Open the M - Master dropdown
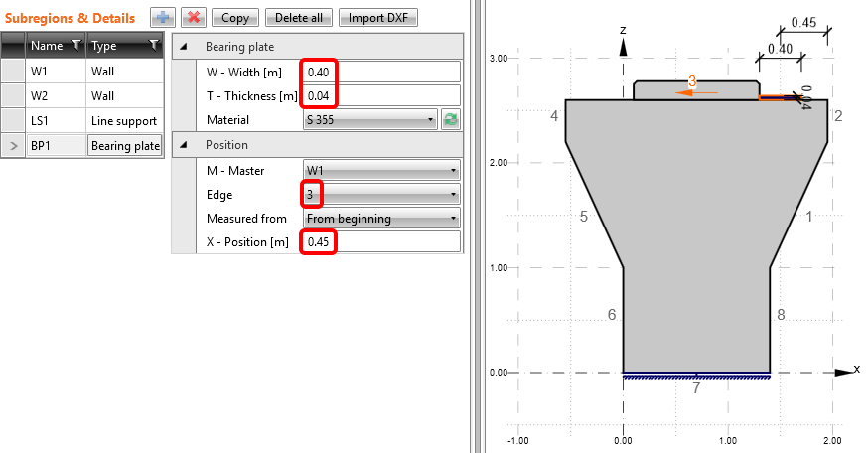This screenshot has height=453, width=868. pyautogui.click(x=380, y=170)
